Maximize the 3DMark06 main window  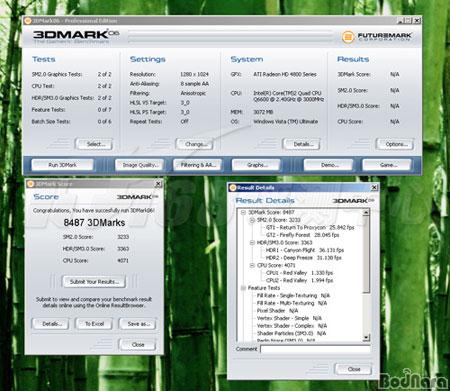pos(409,21)
